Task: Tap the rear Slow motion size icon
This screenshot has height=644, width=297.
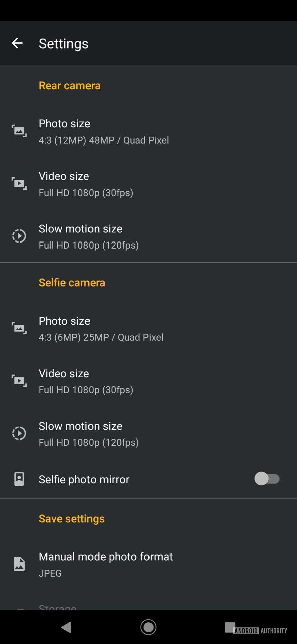Action: [19, 236]
